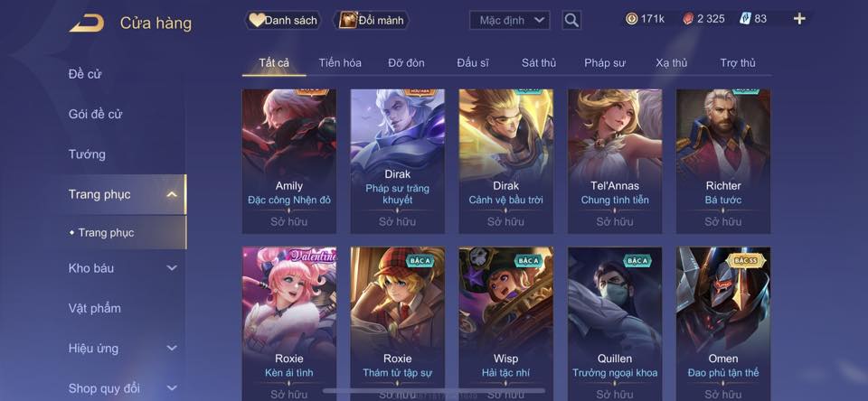868x401 pixels.
Task: Expand the Hiệu ứng section
Action: click(172, 348)
